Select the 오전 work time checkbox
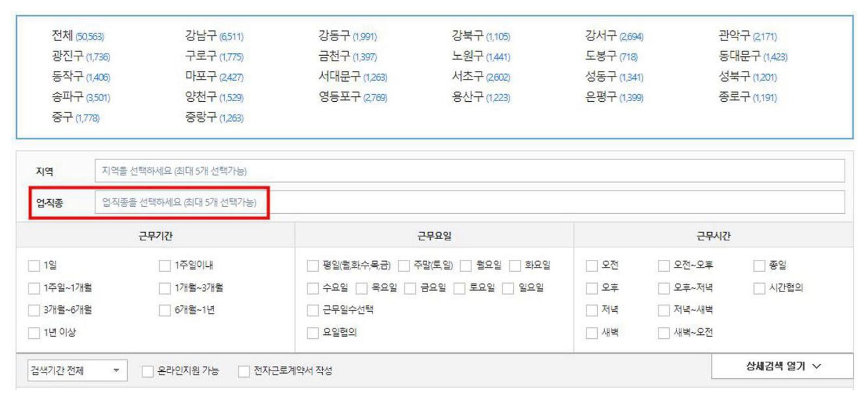This screenshot has height=401, width=868. coord(592,266)
